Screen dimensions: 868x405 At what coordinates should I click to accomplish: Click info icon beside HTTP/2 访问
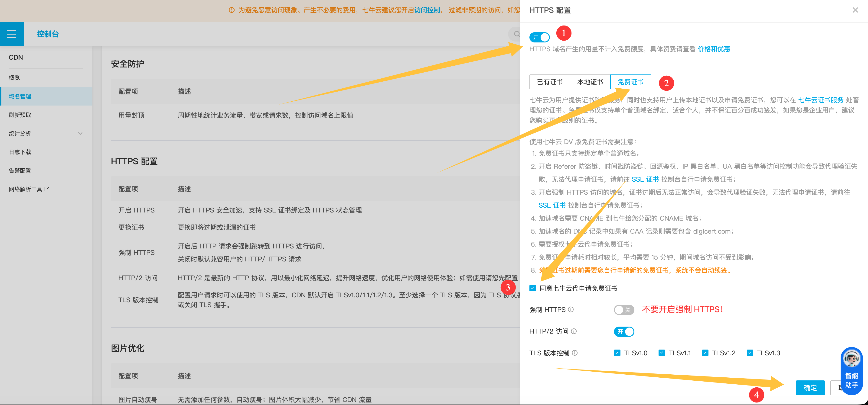[574, 331]
